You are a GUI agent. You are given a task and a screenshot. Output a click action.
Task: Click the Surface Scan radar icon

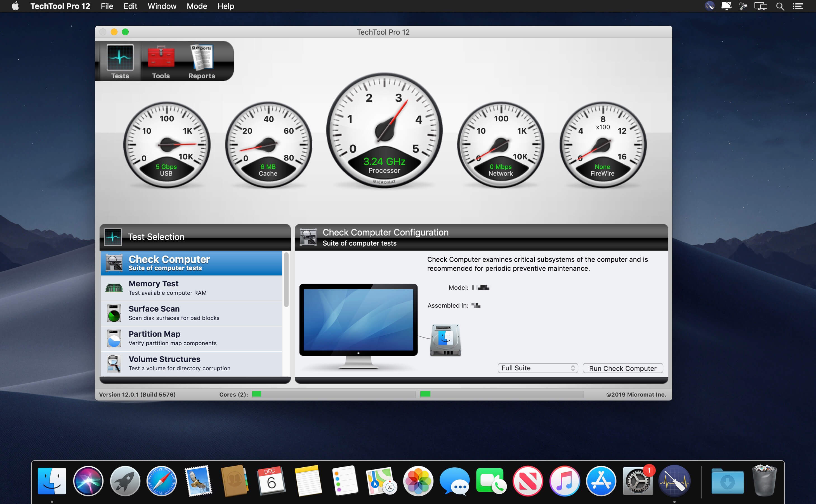click(114, 313)
